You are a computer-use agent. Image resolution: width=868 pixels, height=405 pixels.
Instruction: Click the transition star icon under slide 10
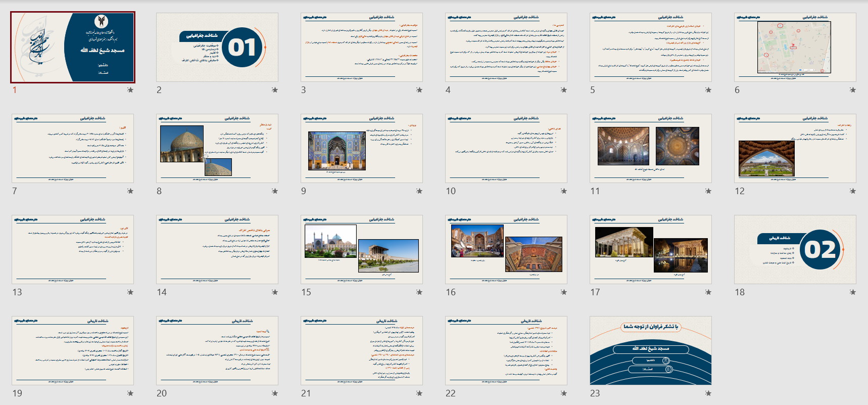(564, 191)
